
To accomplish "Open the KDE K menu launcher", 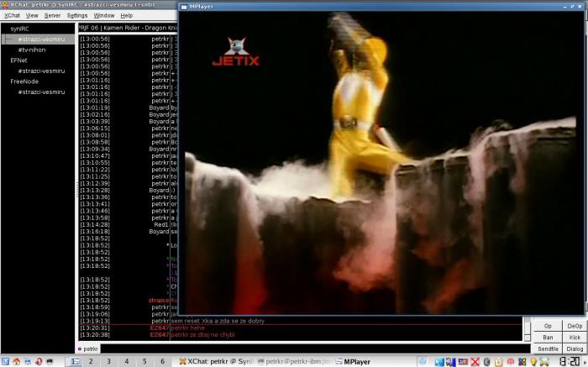I will tap(5, 361).
